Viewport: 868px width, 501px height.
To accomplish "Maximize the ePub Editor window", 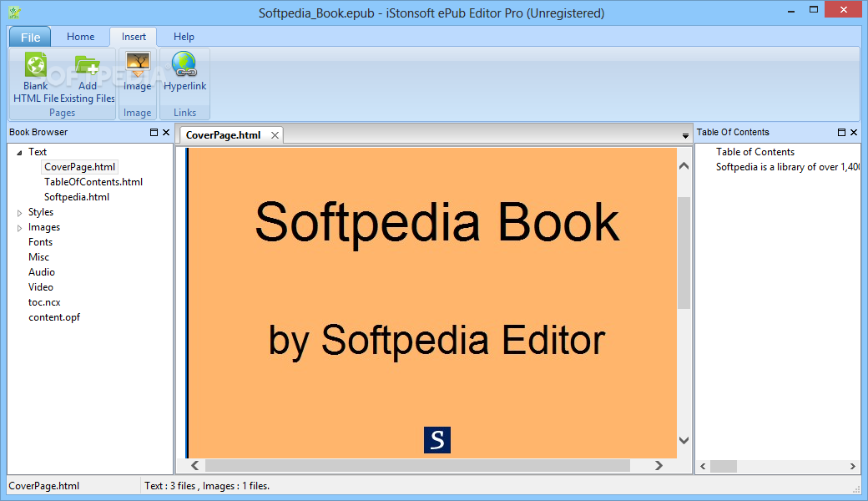I will [x=814, y=9].
